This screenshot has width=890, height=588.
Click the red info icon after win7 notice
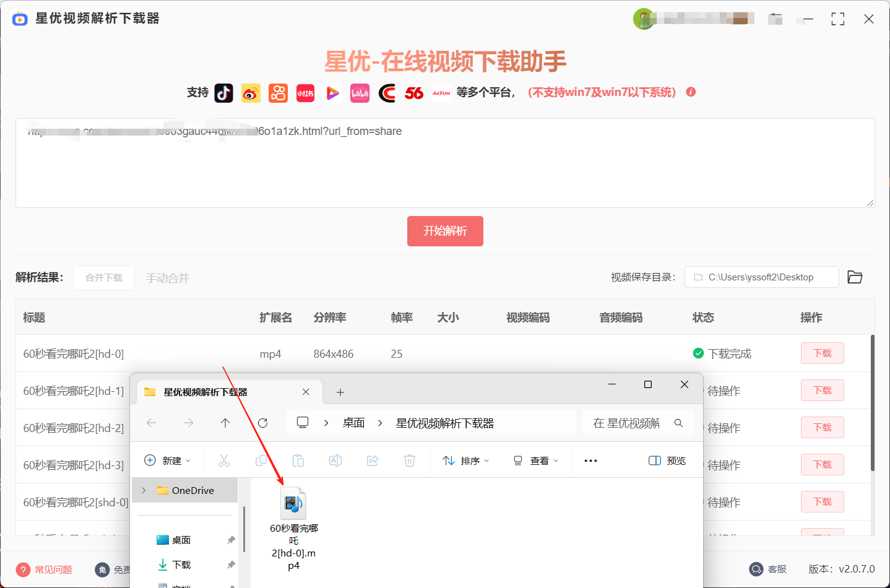click(x=691, y=92)
